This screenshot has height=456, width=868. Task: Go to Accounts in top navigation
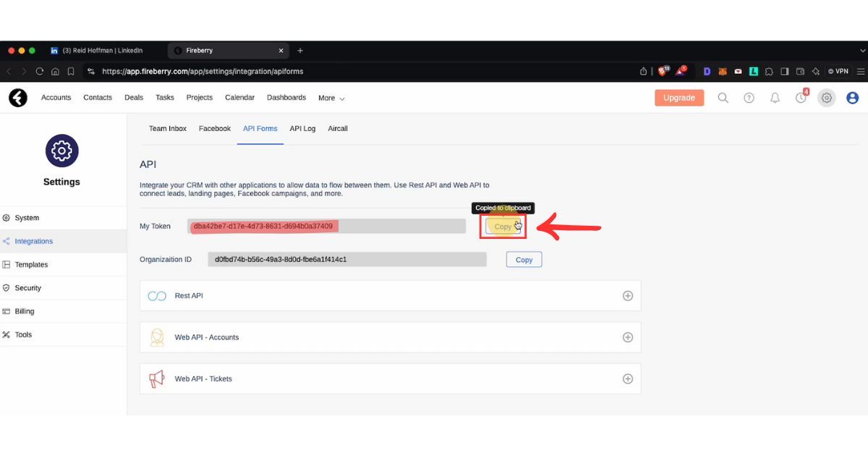56,98
